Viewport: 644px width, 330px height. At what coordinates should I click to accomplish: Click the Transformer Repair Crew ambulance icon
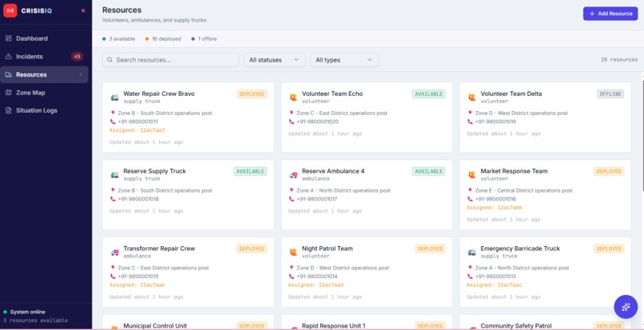click(114, 252)
